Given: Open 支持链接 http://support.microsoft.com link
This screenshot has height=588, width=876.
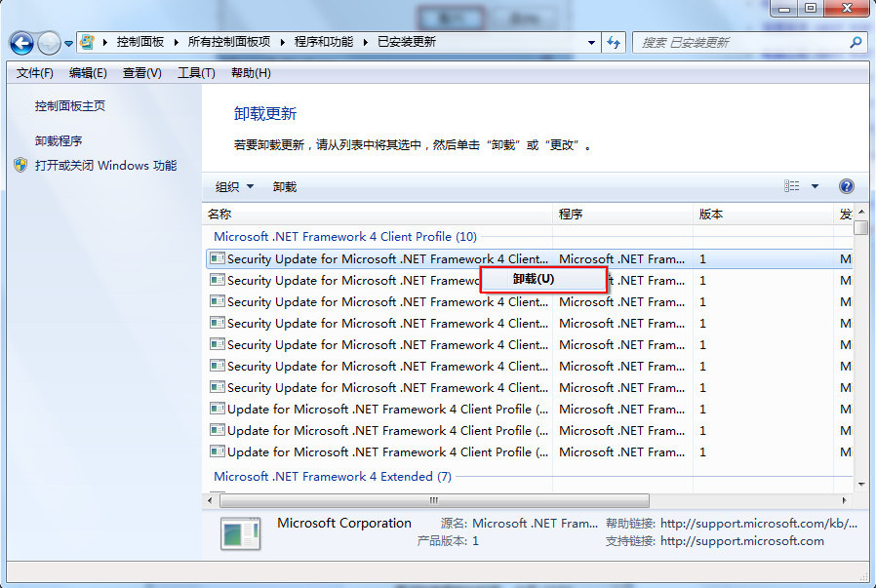Looking at the screenshot, I should coord(742,541).
